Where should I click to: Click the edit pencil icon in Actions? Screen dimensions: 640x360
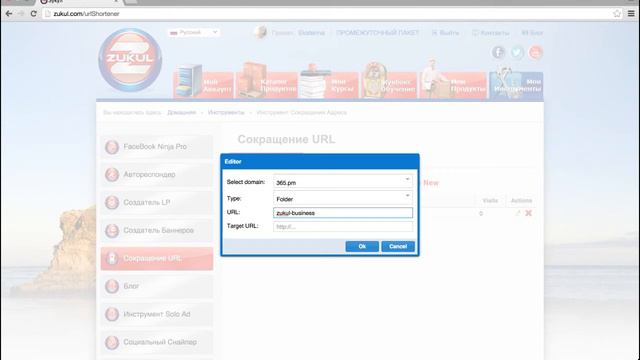click(518, 213)
